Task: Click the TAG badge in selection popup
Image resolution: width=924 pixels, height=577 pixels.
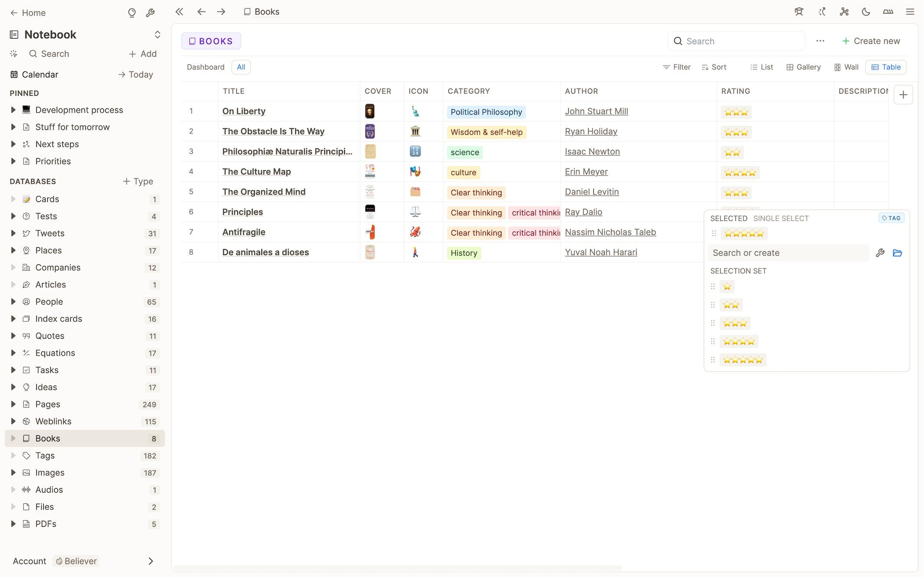Action: point(891,218)
